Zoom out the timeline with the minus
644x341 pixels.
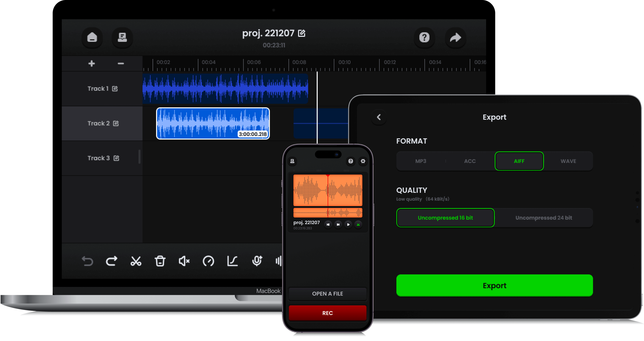(x=121, y=64)
